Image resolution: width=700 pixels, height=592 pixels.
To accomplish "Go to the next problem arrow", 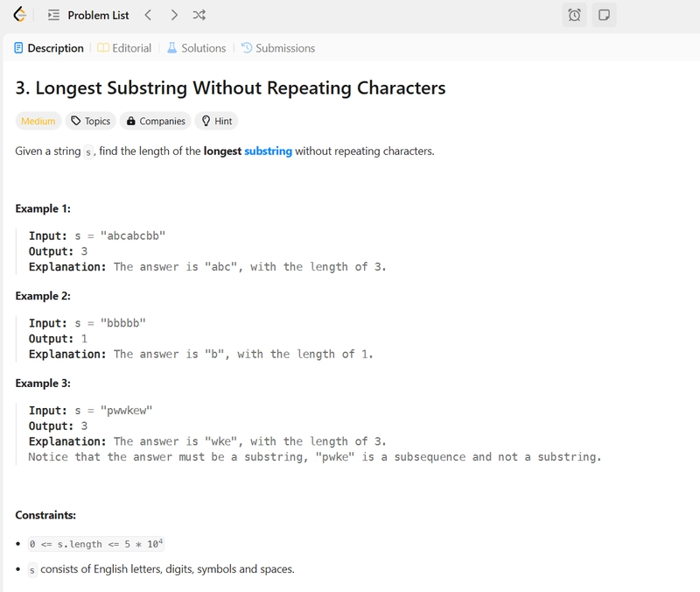I will pos(174,15).
